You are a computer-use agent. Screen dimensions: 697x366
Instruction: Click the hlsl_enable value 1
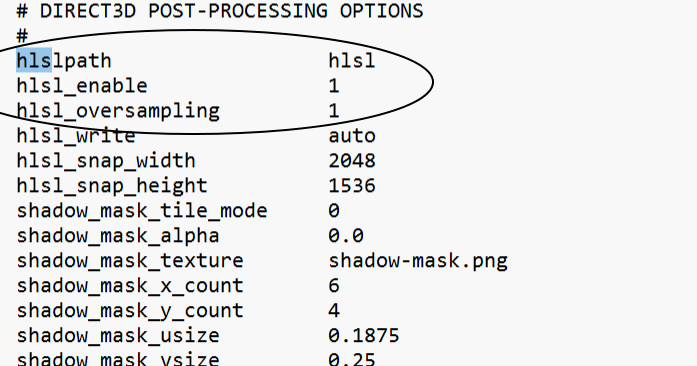pos(334,86)
